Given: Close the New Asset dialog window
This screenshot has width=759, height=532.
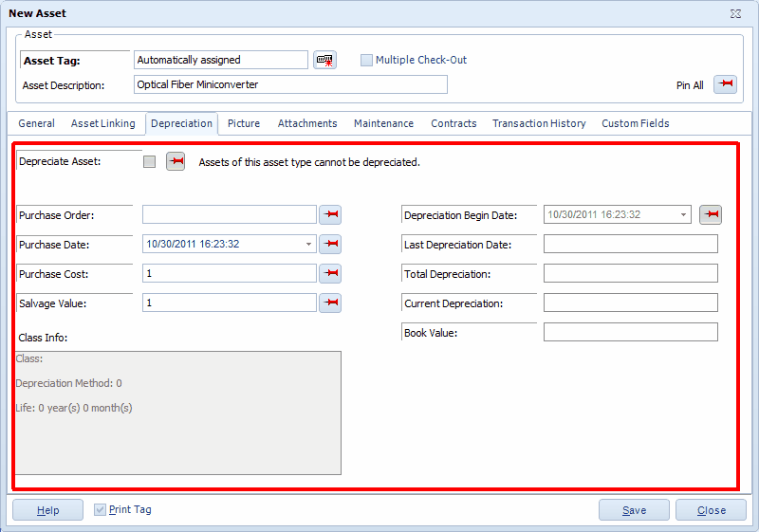Looking at the screenshot, I should coord(735,13).
